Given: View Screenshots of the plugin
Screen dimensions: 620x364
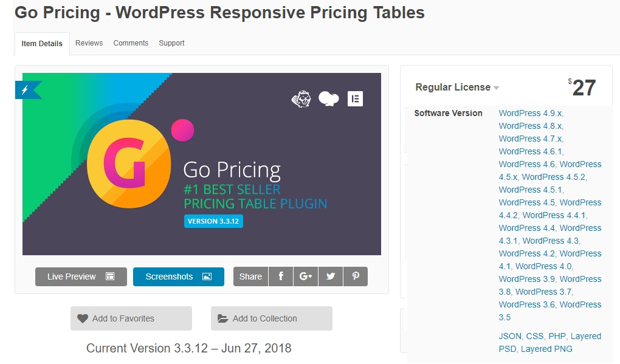Looking at the screenshot, I should click(x=178, y=276).
